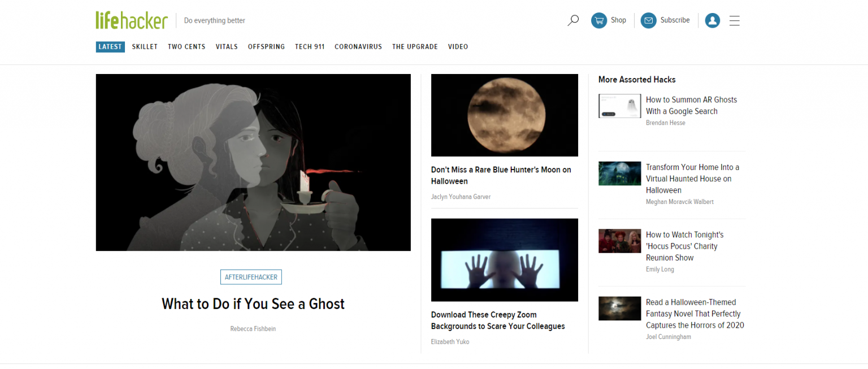This screenshot has width=868, height=369.
Task: Switch to the SKILLET tab
Action: click(145, 46)
